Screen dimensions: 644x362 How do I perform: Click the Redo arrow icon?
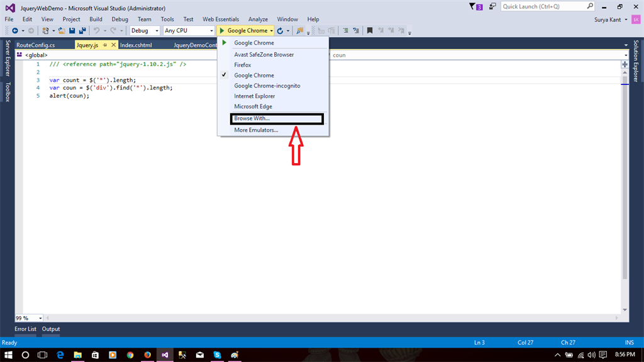[x=113, y=30]
